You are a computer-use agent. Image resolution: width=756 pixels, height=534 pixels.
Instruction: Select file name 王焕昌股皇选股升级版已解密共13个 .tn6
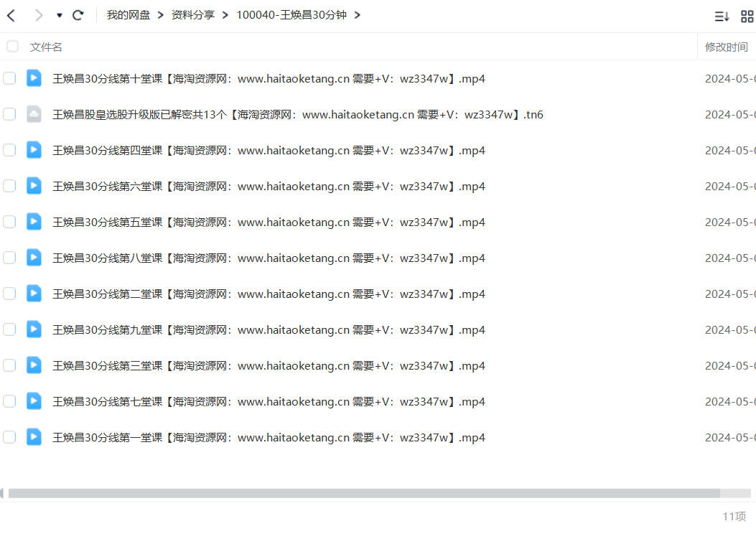298,115
